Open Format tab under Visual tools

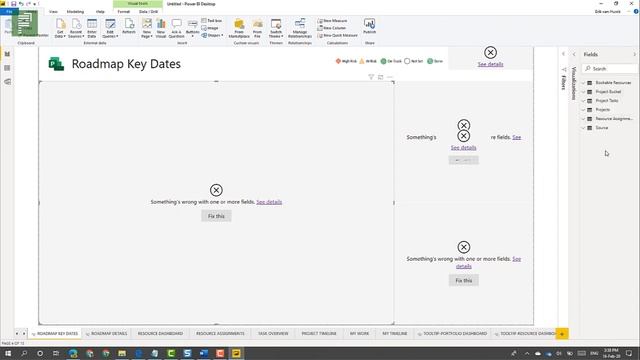click(124, 11)
